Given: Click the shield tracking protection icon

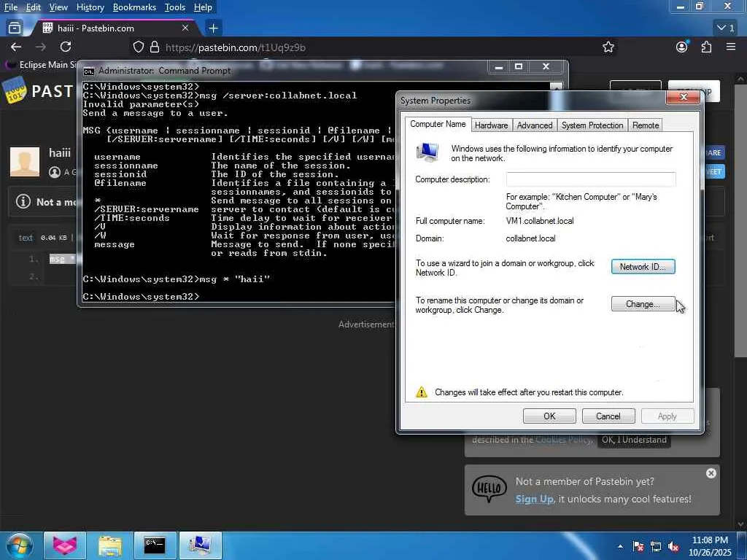Looking at the screenshot, I should point(138,47).
